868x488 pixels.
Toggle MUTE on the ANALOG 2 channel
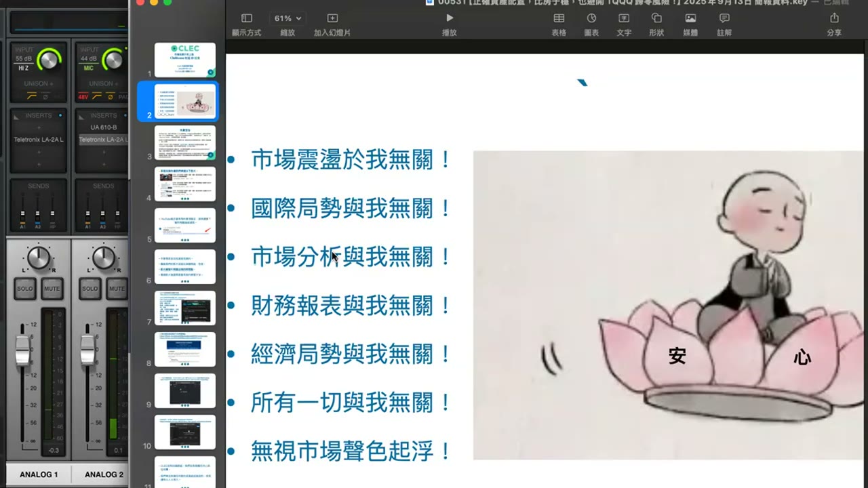point(117,289)
